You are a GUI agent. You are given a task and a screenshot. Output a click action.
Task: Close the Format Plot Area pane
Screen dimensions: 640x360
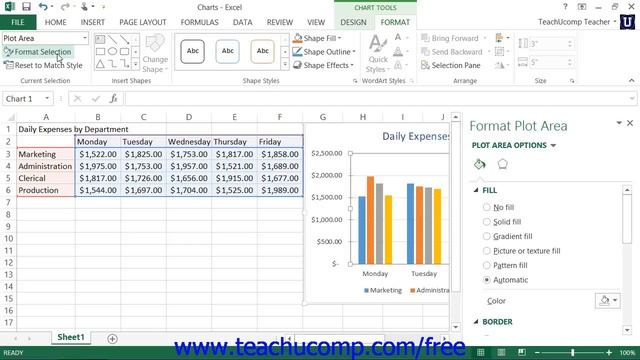(630, 123)
